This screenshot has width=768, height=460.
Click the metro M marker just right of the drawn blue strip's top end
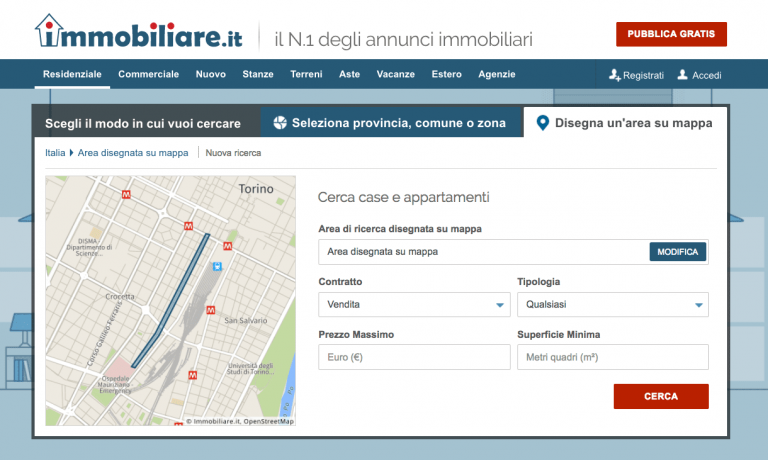pos(227,246)
